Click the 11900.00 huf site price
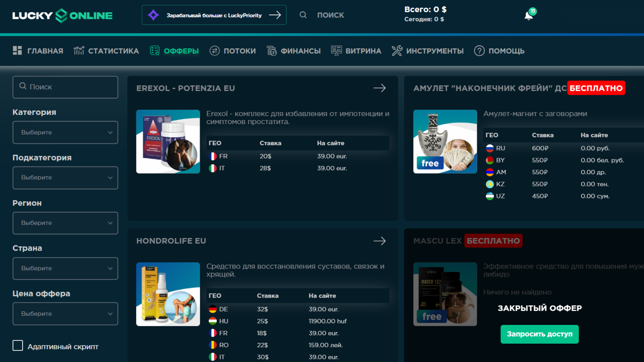Viewport: 644px width, 362px height. tap(327, 321)
